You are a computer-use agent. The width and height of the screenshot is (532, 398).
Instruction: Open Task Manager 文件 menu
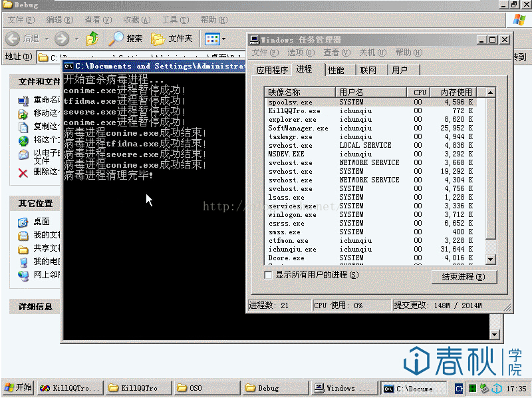click(x=265, y=53)
